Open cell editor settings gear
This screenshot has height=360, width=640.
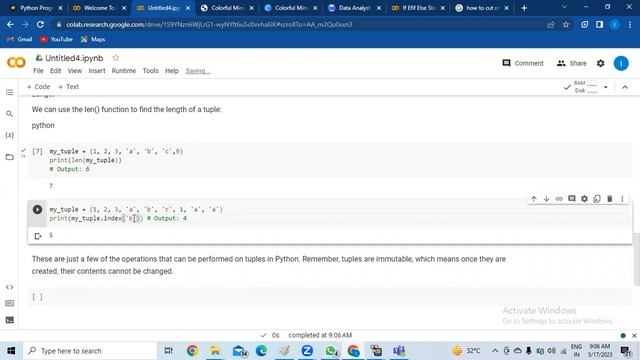[x=584, y=199]
